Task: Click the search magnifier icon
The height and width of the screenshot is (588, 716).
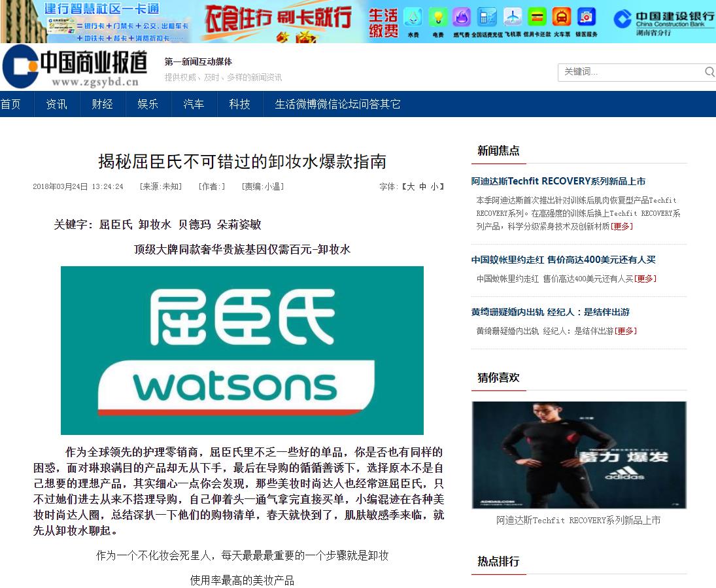Action: [709, 72]
